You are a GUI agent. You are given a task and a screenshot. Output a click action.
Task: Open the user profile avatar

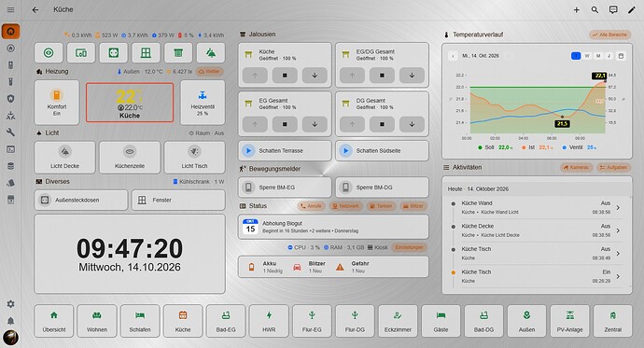coord(10,338)
